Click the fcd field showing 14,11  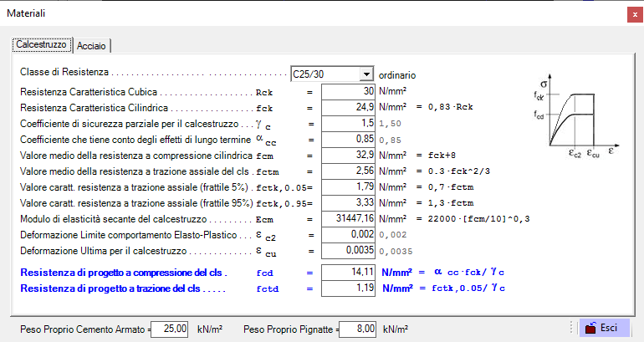[348, 273]
